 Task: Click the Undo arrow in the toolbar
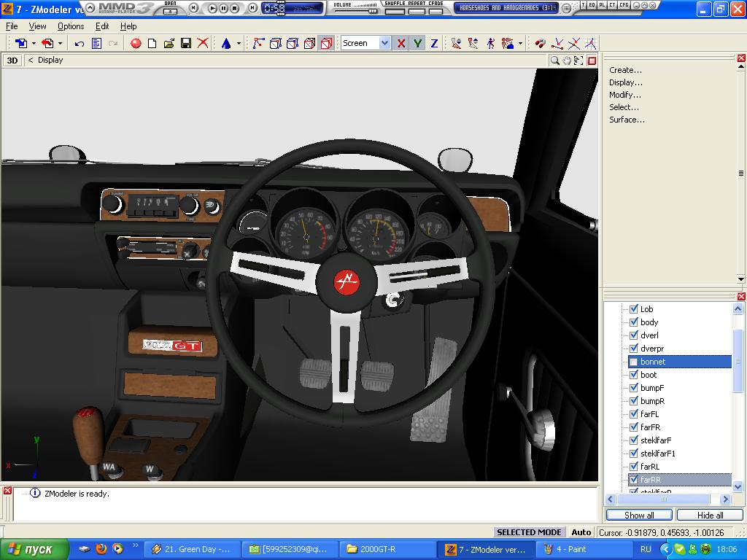[80, 44]
